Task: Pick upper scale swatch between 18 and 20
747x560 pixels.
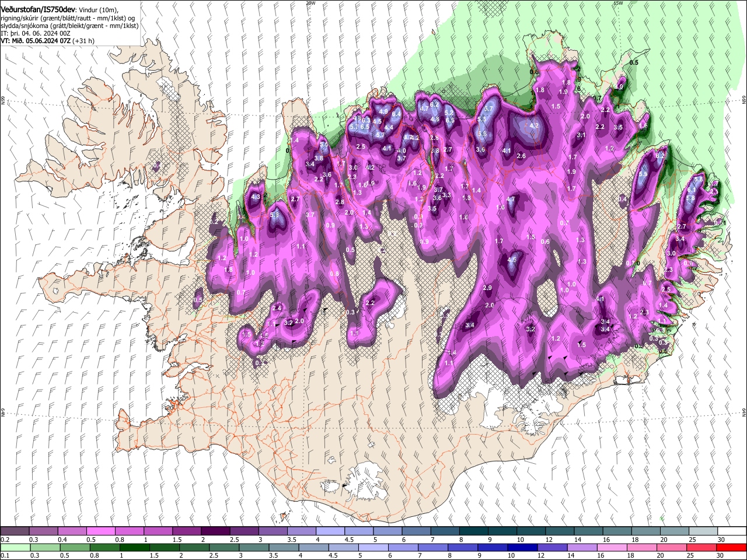Action: point(645,531)
